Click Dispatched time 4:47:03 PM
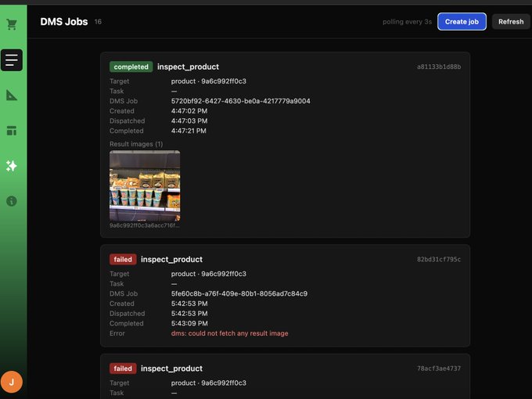This screenshot has height=399, width=532. click(189, 120)
